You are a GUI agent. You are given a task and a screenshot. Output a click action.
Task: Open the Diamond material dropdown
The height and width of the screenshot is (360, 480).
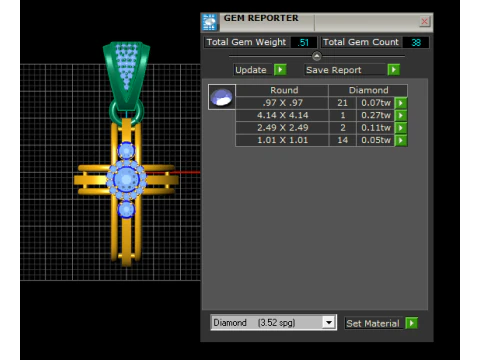[329, 323]
